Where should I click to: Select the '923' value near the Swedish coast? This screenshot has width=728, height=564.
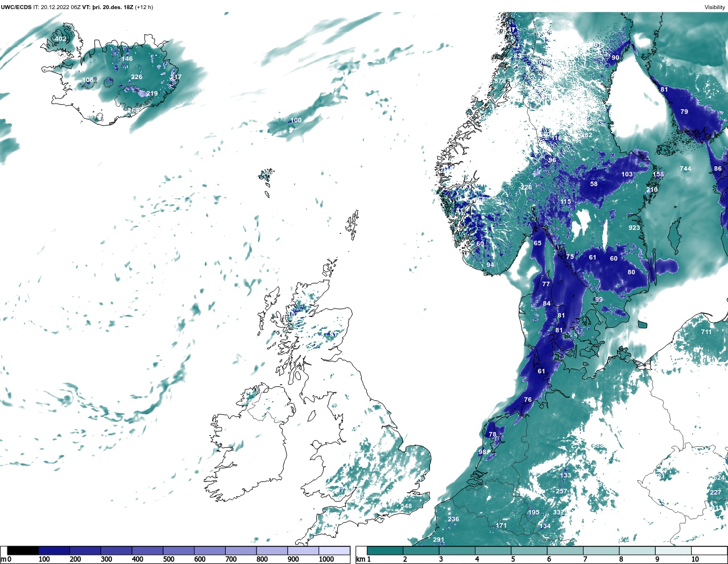tap(634, 228)
